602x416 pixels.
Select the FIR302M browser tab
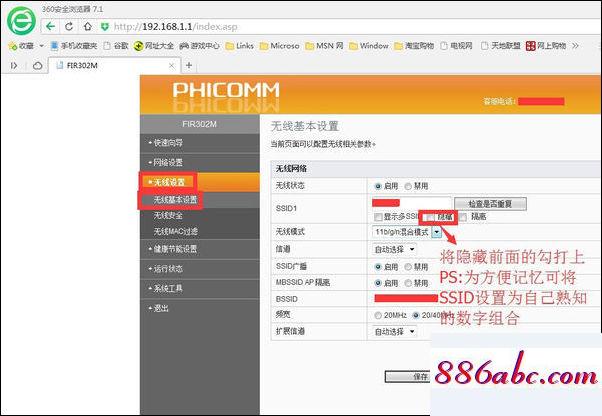click(114, 66)
